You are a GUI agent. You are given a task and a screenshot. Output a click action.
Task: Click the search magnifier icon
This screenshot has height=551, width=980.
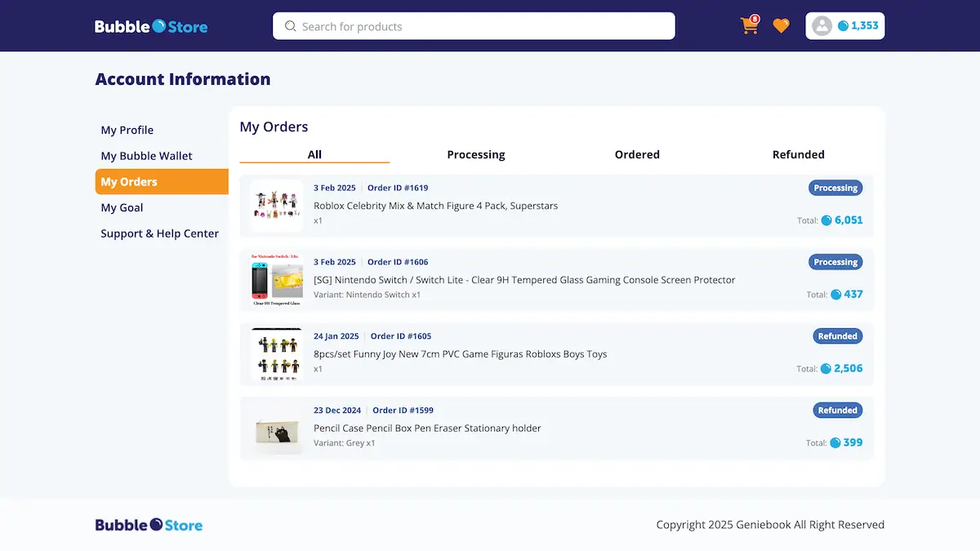(x=290, y=26)
